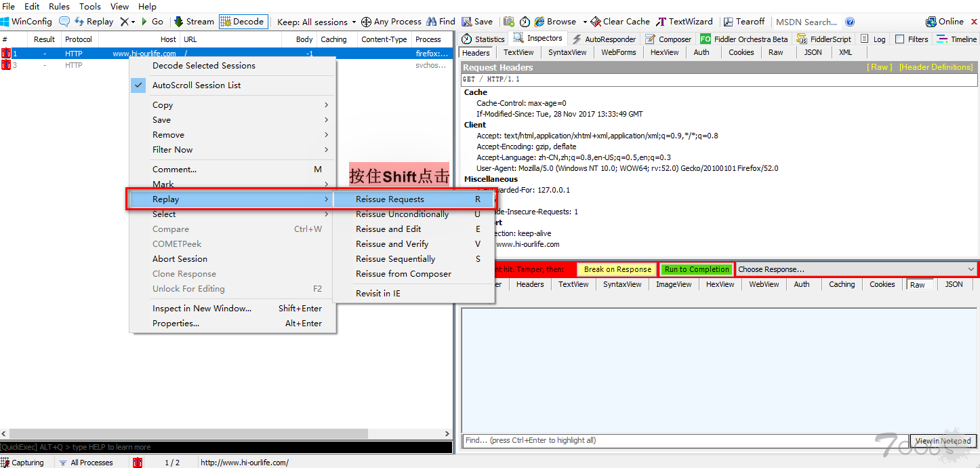Viewport: 980px width, 468px height.
Task: Toggle the Decode button in toolbar
Action: coord(243,22)
